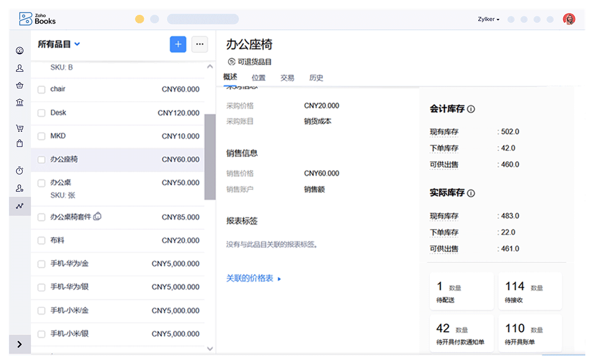Open the Sales shopping cart icon
Viewport: 594px width, 364px height.
(20, 128)
